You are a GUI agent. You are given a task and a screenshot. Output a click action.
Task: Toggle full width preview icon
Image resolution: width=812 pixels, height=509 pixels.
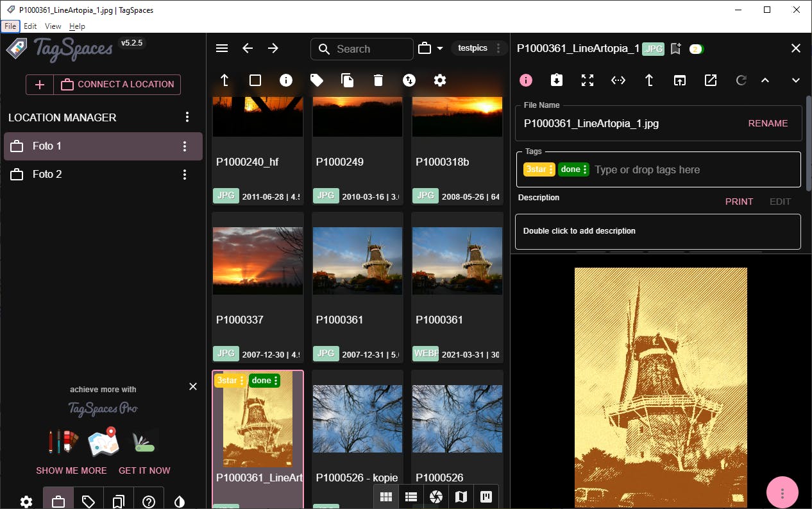618,80
